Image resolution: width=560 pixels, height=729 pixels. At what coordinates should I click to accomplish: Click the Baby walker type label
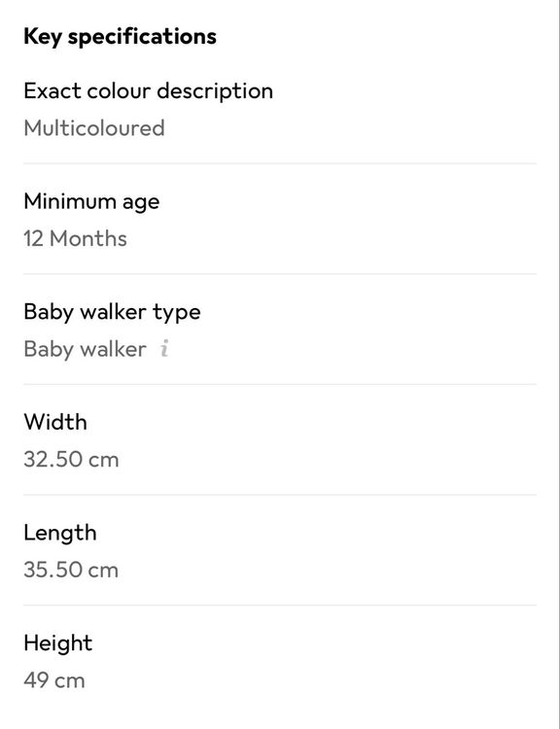pos(112,312)
